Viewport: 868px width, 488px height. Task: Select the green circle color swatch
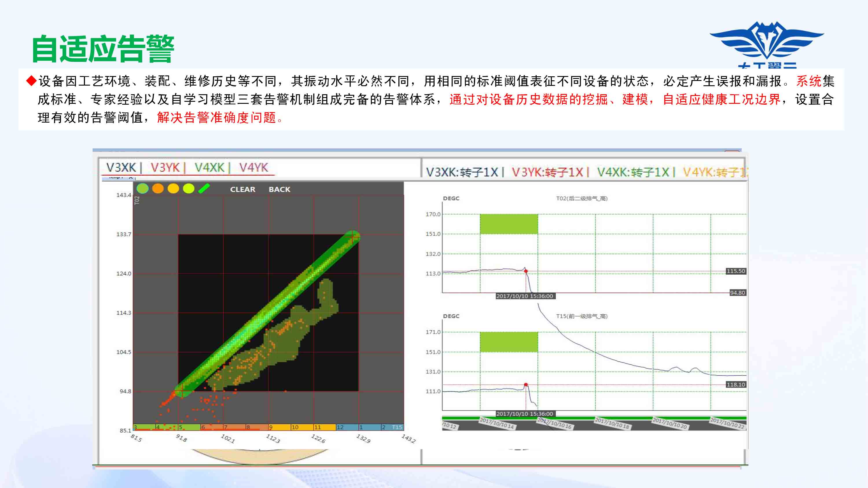coord(143,188)
